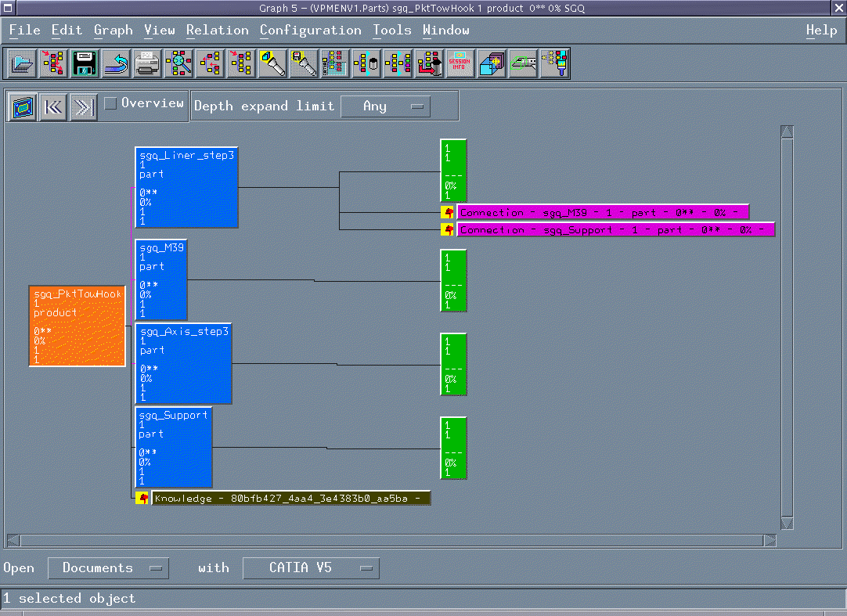
Task: Select the sgq_Support part node
Action: (173, 448)
